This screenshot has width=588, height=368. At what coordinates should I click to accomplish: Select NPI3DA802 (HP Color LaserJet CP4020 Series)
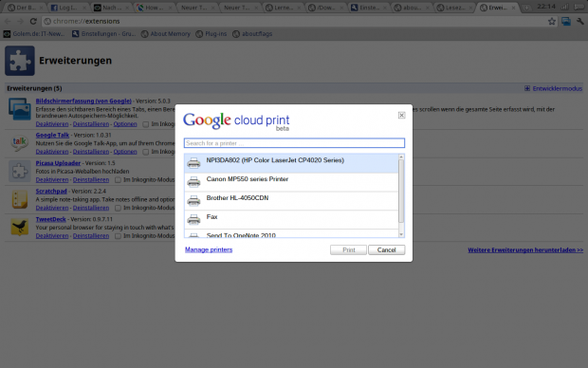291,163
